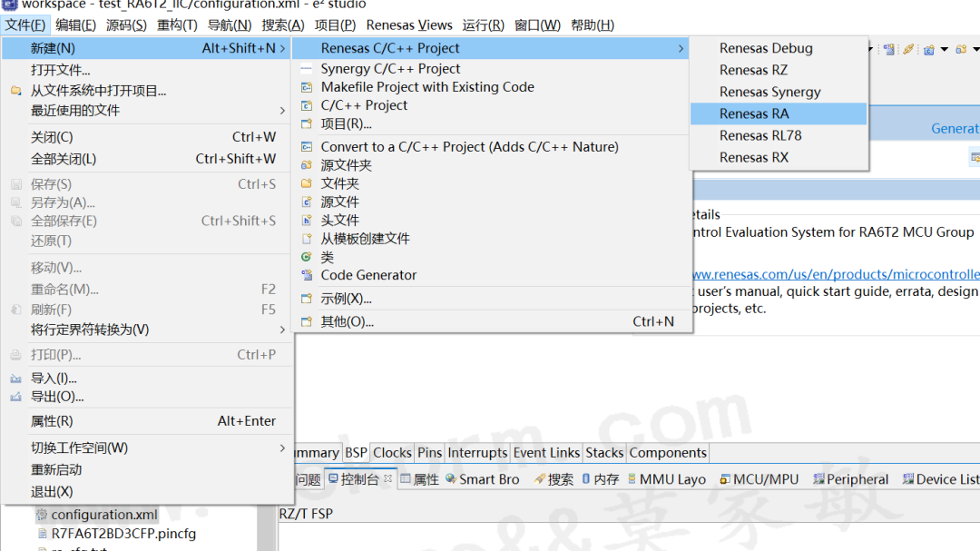Viewport: 980px width, 551px height.
Task: Open the Smart Bro view tab
Action: coord(483,479)
